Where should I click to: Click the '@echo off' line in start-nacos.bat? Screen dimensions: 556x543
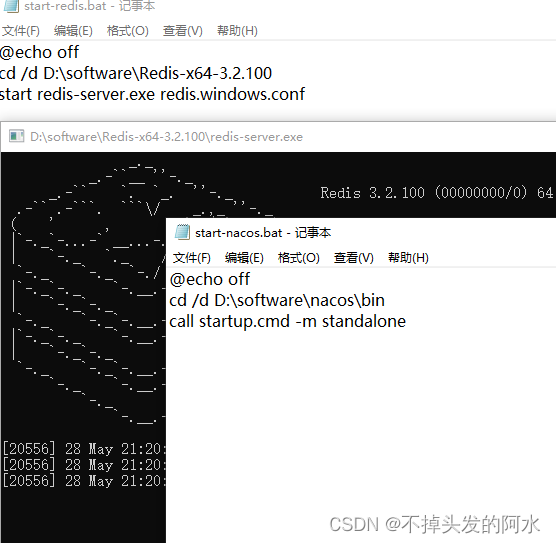[x=210, y=279]
